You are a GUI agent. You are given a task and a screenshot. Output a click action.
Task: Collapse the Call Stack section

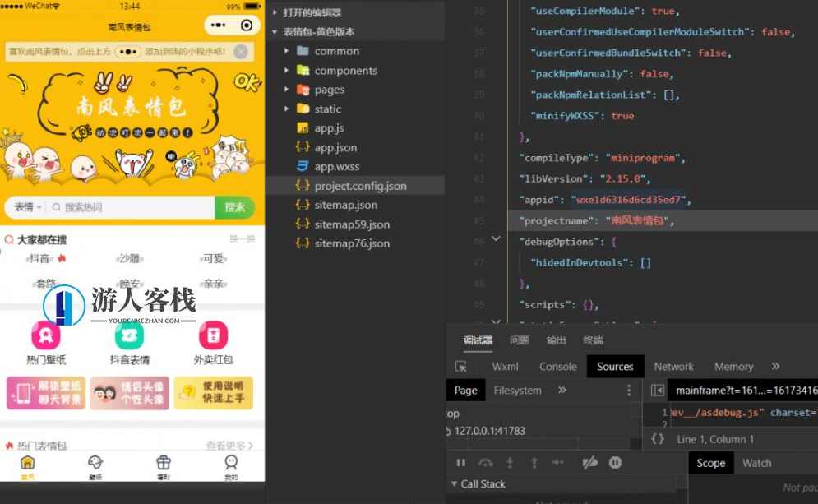coord(455,483)
